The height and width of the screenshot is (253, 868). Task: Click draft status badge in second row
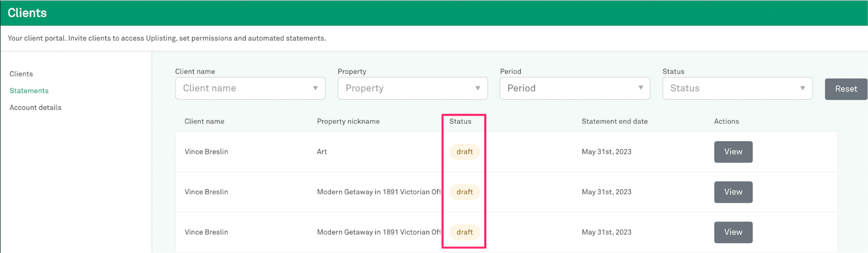pos(464,192)
